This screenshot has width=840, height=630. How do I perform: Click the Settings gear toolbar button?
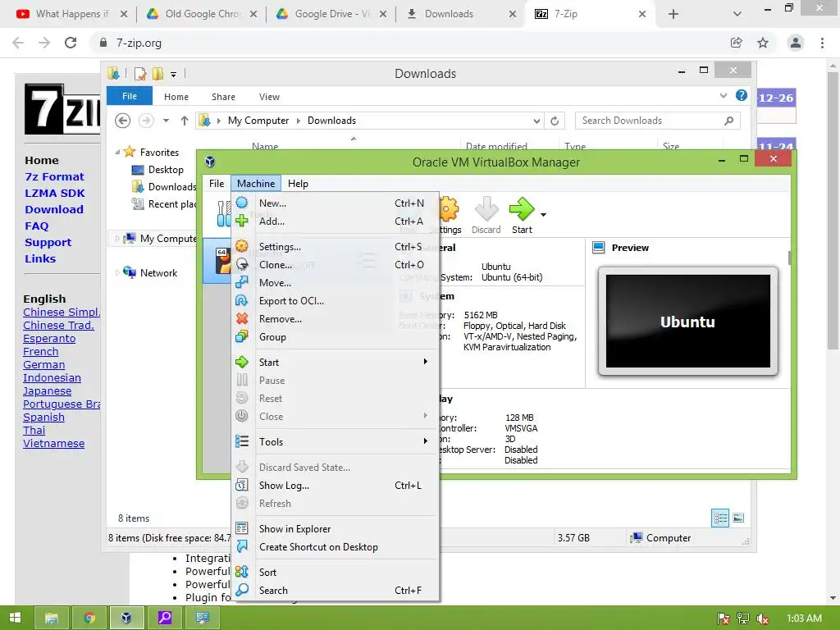click(x=449, y=216)
